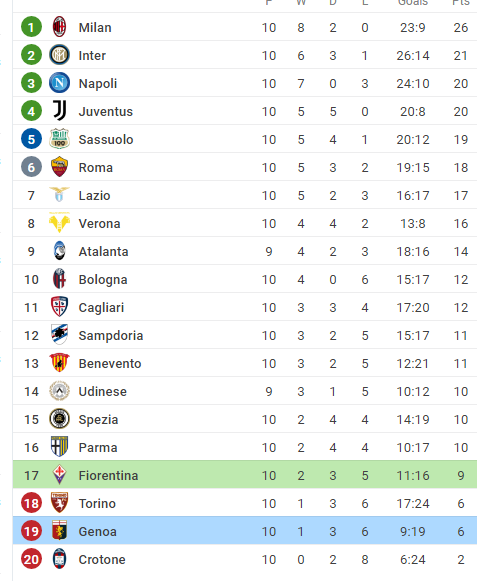The image size is (477, 581).
Task: Click the Fiorentina club crest
Action: [59, 475]
